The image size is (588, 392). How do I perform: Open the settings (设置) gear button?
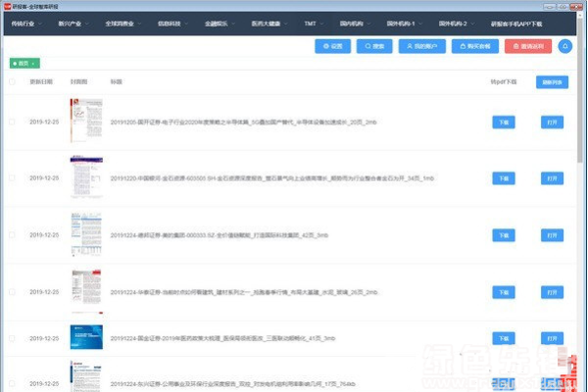click(332, 46)
